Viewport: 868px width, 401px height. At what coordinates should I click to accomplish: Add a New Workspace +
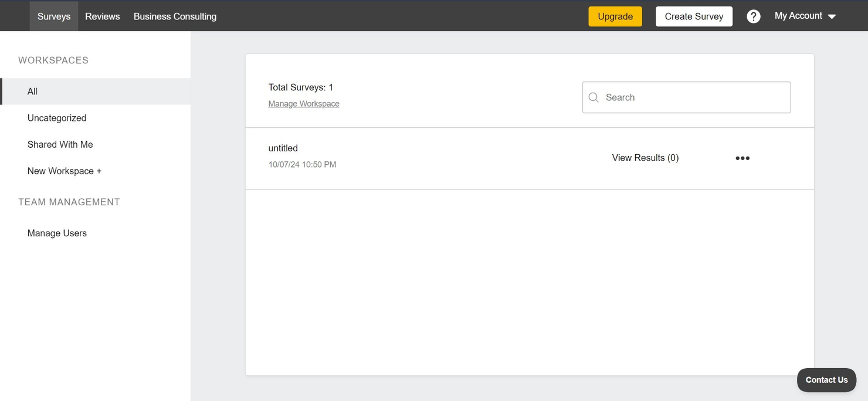[x=65, y=171]
